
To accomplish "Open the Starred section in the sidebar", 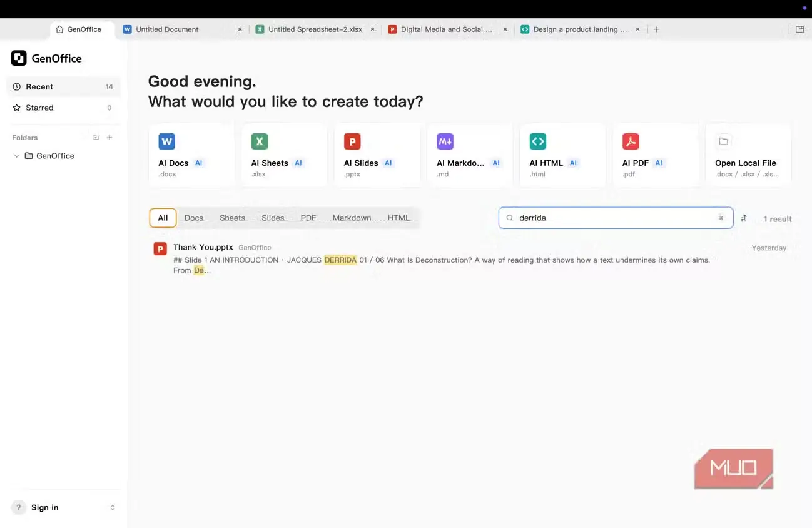I will click(x=63, y=108).
